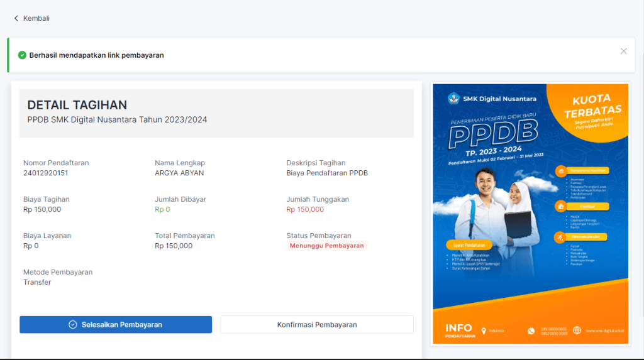Screen dimensions: 644x360
Task: Click the Menunggu Pembayaran status badge
Action: point(326,246)
